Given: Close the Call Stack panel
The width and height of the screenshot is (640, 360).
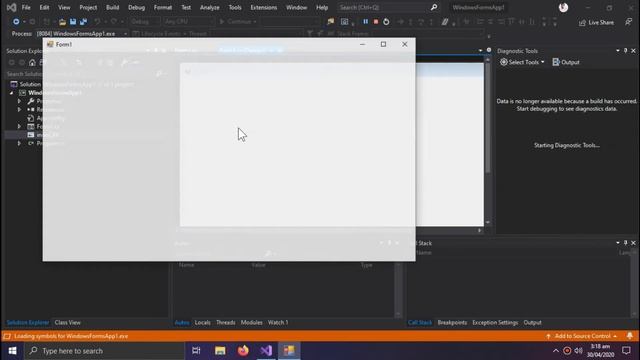Looking at the screenshot, I should click(633, 243).
